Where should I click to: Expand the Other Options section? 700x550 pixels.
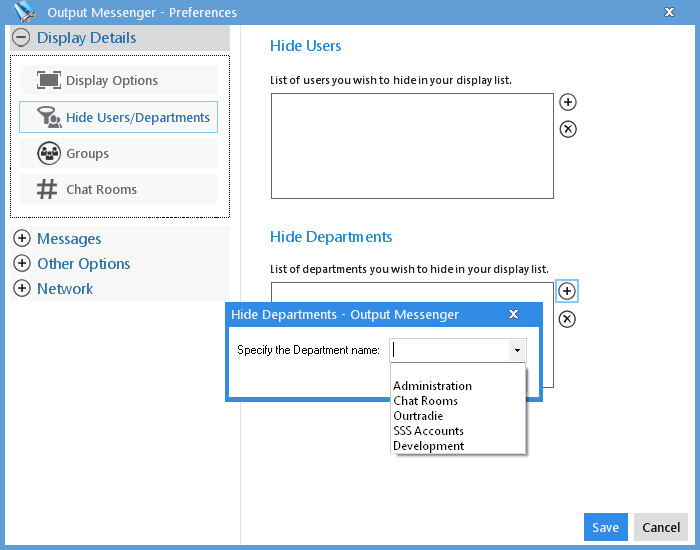point(22,263)
